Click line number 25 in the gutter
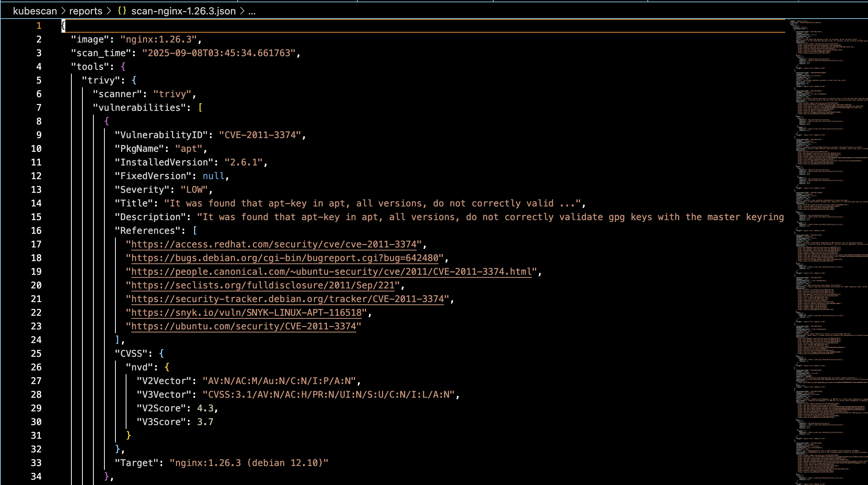The width and height of the screenshot is (868, 485). pyautogui.click(x=36, y=354)
